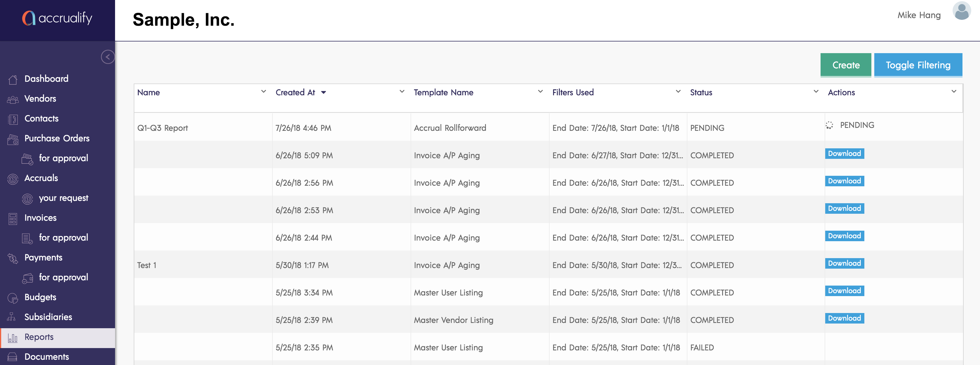
Task: Select the Q1-Q3 Report row name
Action: [162, 128]
